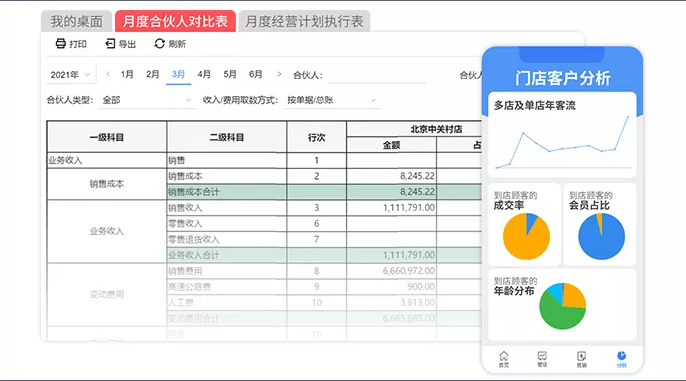
Task: Click the 人工费 row cell
Action: (x=227, y=303)
